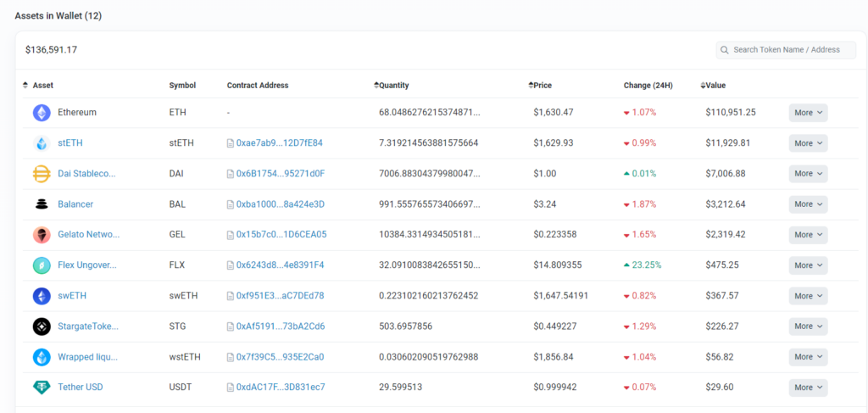Click the stETH token logo icon

42,143
